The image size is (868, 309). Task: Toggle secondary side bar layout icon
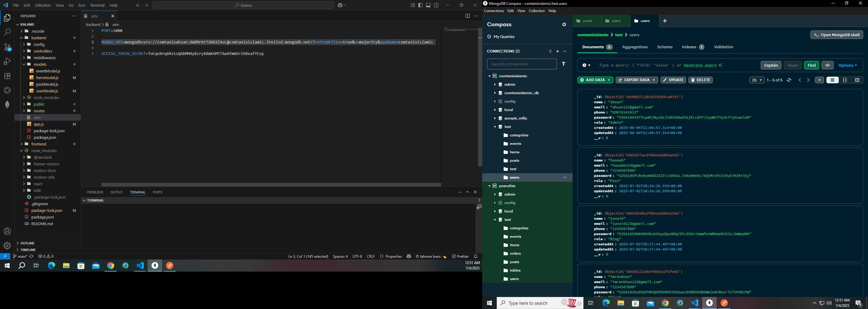click(x=436, y=5)
